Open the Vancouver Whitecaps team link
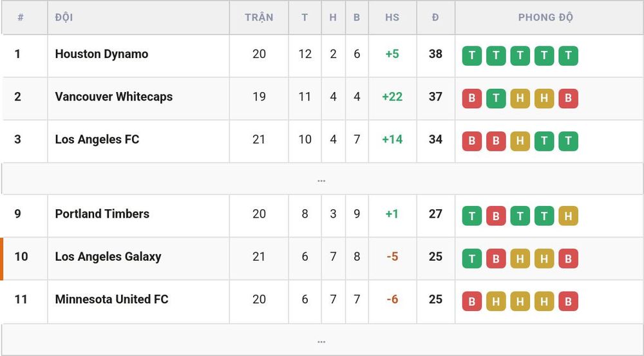 [x=114, y=97]
